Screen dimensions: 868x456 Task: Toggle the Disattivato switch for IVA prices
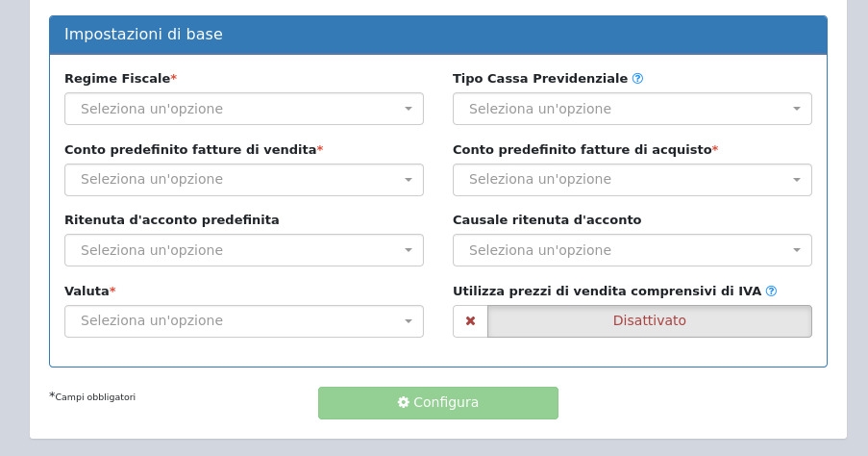click(649, 321)
